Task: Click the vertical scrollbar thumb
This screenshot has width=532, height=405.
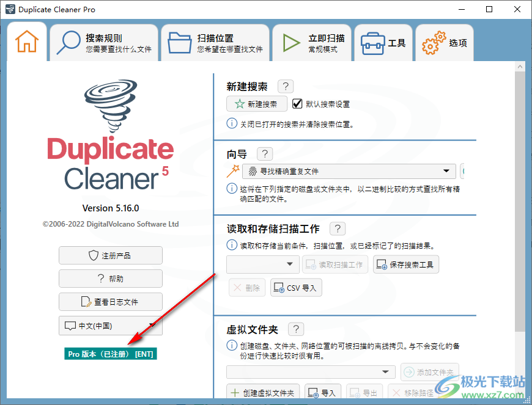Action: click(x=520, y=202)
